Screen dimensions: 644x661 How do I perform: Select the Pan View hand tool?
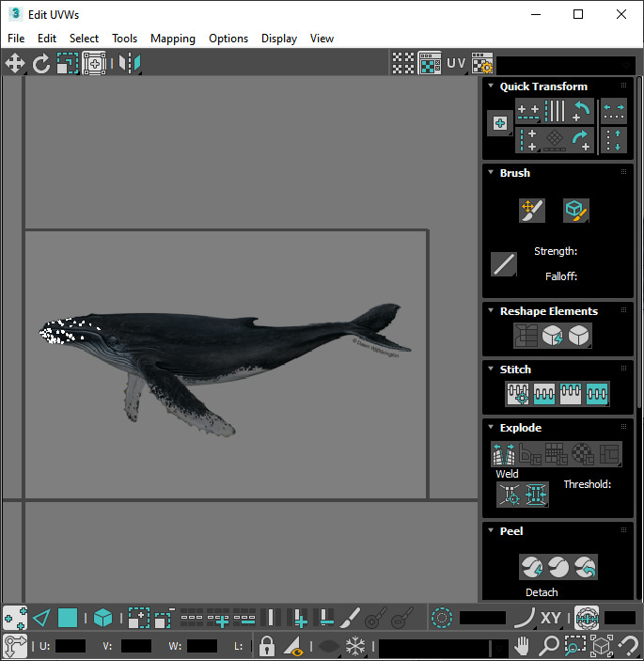pos(522,646)
